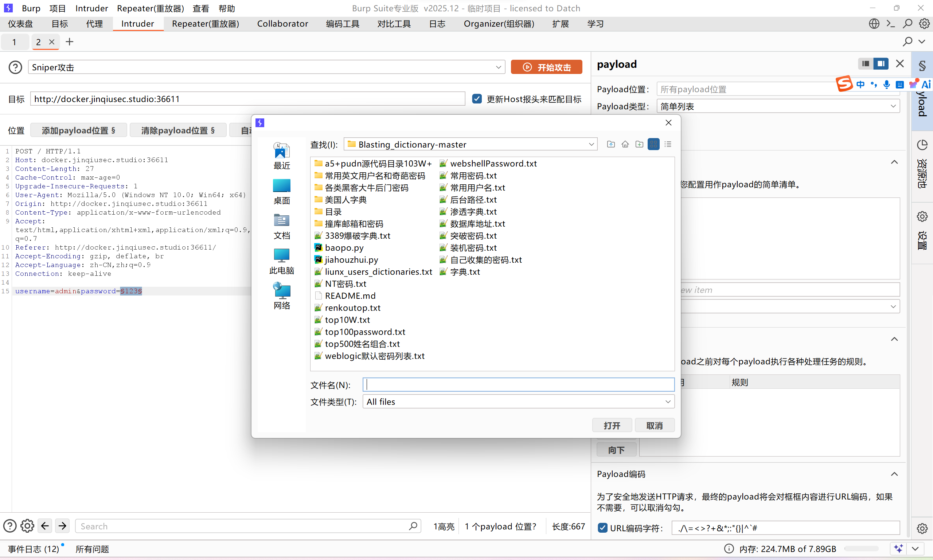Click the 文件名 input field
This screenshot has height=560, width=933.
pyautogui.click(x=518, y=384)
